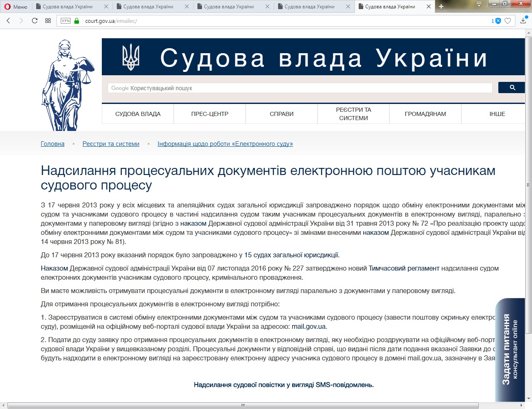Open a new tab with the plus button

[x=441, y=7]
